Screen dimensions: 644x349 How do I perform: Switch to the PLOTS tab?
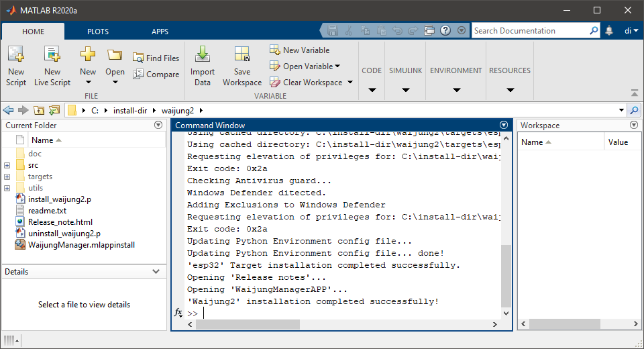[98, 32]
